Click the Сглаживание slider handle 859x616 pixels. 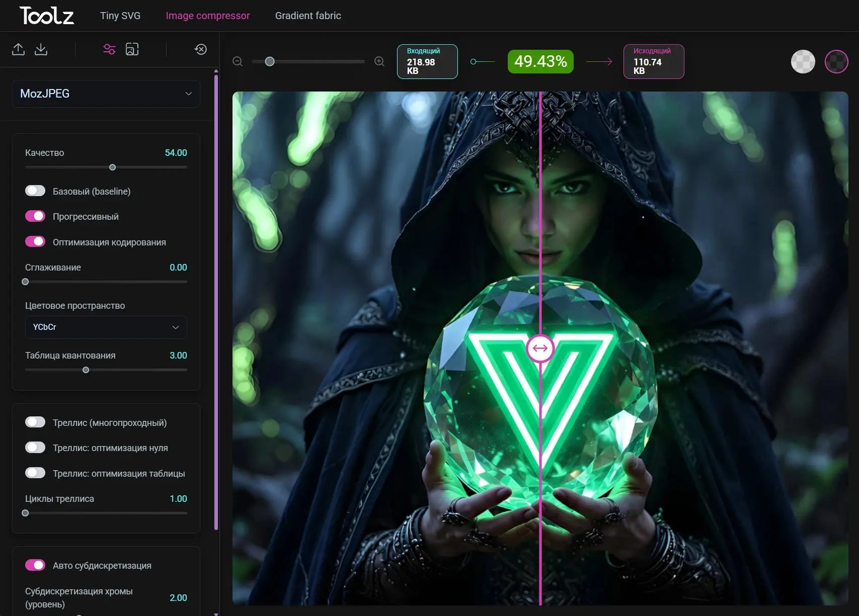(x=25, y=282)
